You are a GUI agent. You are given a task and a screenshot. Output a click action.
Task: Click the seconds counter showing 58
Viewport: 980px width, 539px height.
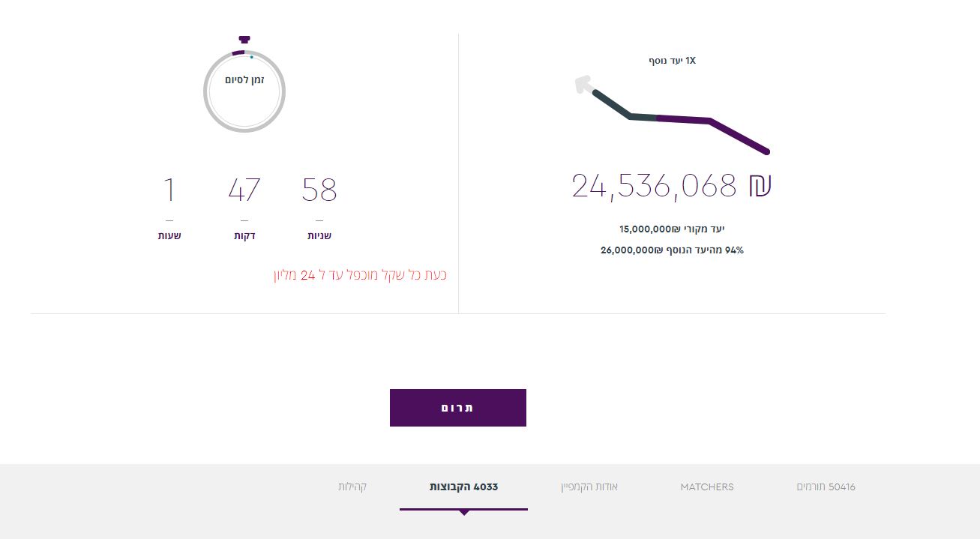point(319,190)
